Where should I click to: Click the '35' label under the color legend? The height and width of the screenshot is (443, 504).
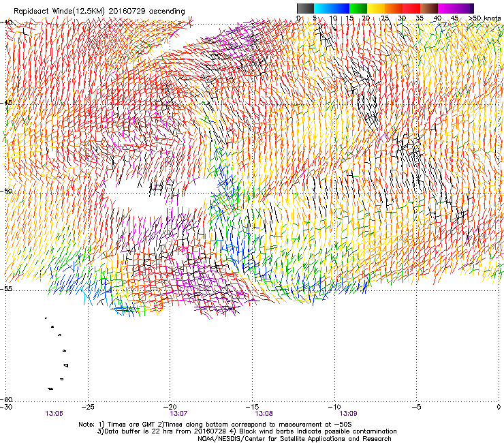click(x=420, y=18)
